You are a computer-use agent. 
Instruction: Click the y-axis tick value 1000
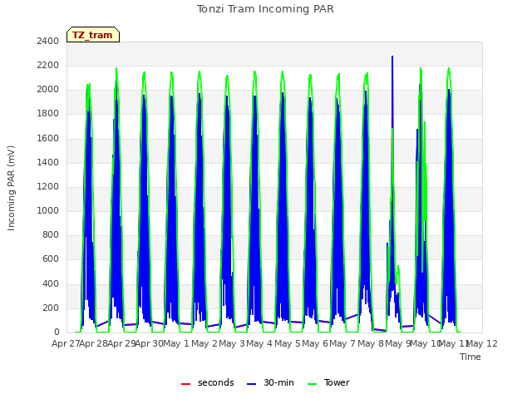[48, 210]
